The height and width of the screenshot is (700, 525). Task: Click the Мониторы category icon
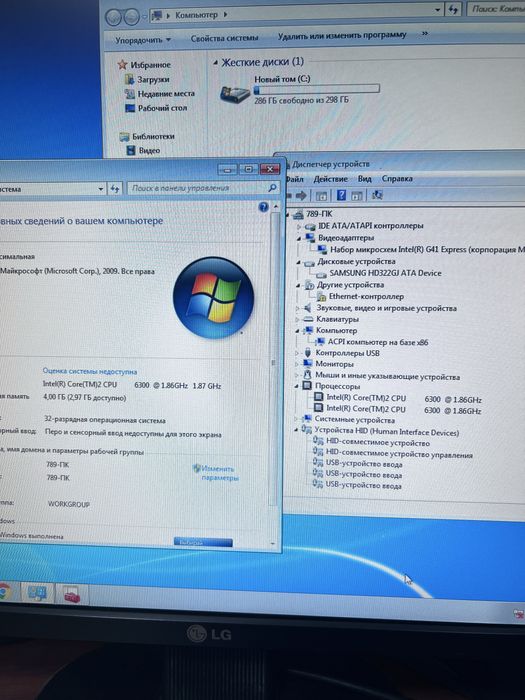[308, 364]
